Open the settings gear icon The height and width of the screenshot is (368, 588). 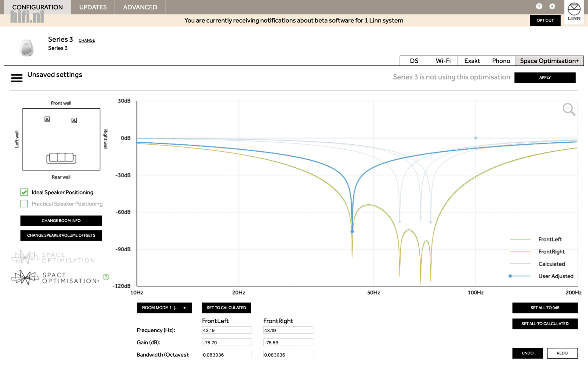click(x=552, y=6)
